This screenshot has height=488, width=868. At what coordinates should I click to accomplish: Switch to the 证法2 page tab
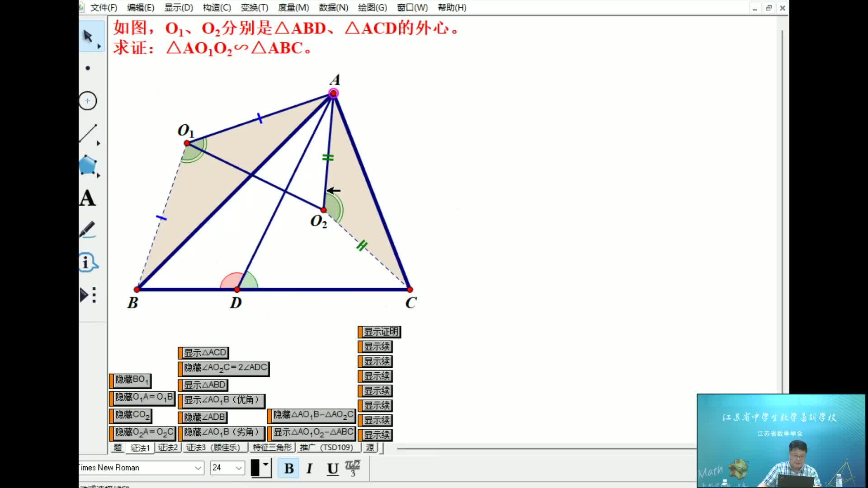[168, 447]
